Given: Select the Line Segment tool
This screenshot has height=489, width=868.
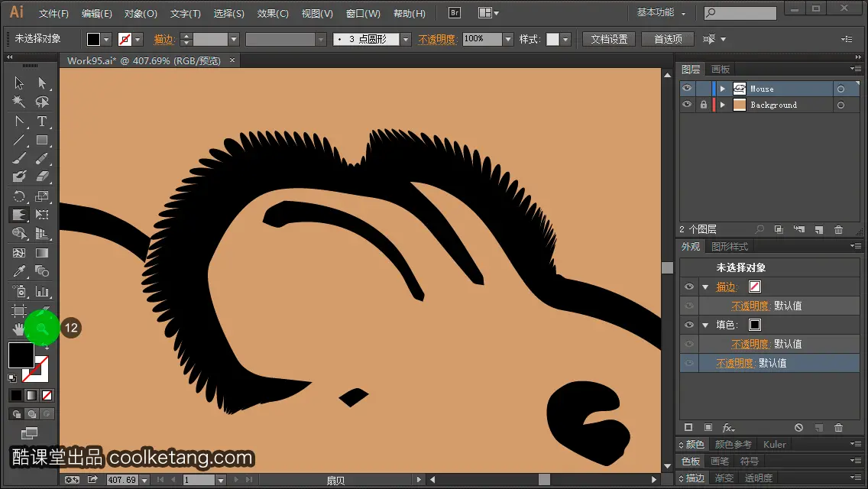Looking at the screenshot, I should [x=19, y=140].
